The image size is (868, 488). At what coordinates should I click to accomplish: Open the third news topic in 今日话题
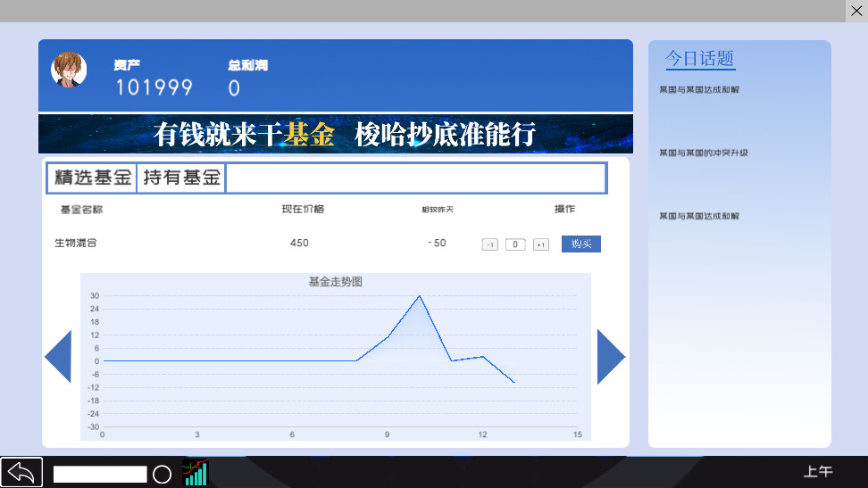(699, 217)
